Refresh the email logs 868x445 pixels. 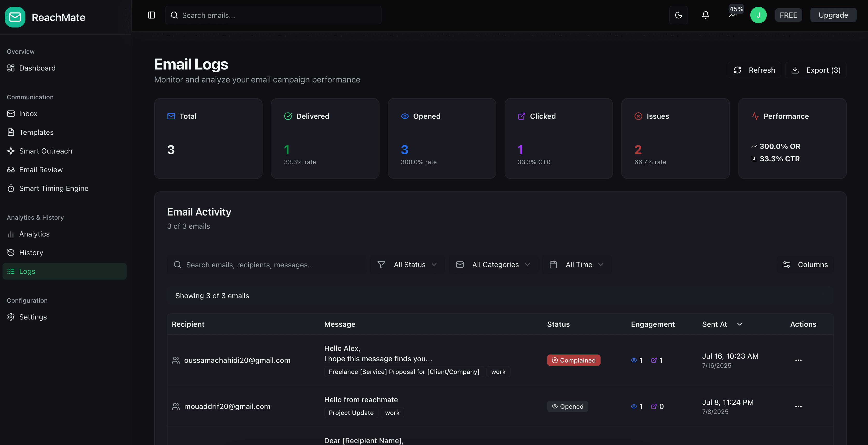pyautogui.click(x=754, y=70)
